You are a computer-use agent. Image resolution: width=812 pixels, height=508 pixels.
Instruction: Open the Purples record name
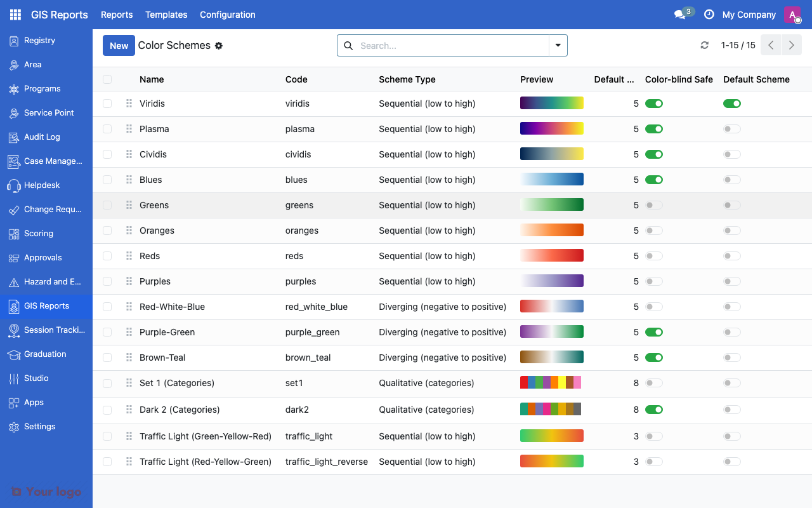click(x=155, y=281)
